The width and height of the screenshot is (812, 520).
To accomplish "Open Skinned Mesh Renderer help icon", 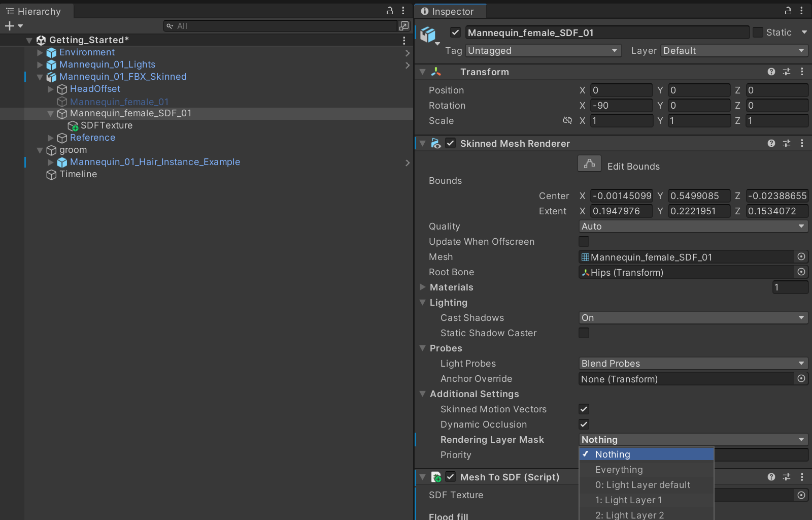I will (771, 144).
